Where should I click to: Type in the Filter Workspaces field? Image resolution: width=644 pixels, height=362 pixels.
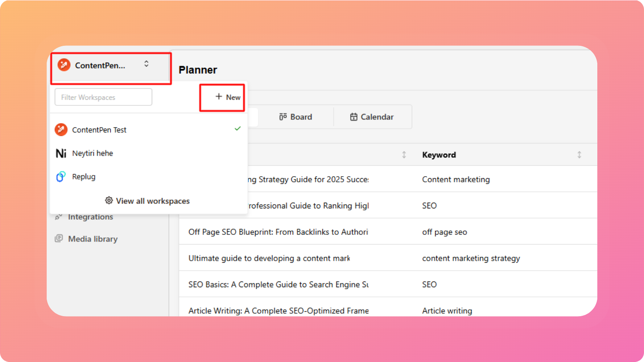pos(103,97)
